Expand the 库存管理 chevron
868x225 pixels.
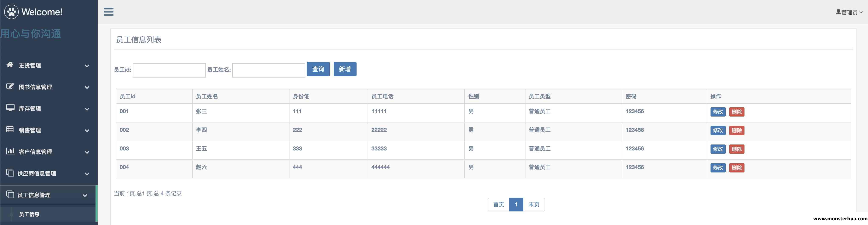[x=87, y=109]
